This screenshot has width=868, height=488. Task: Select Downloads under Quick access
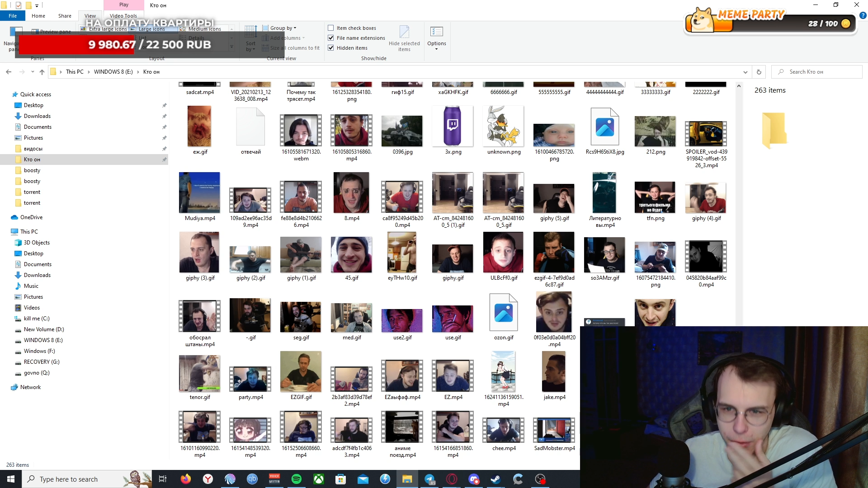click(37, 116)
